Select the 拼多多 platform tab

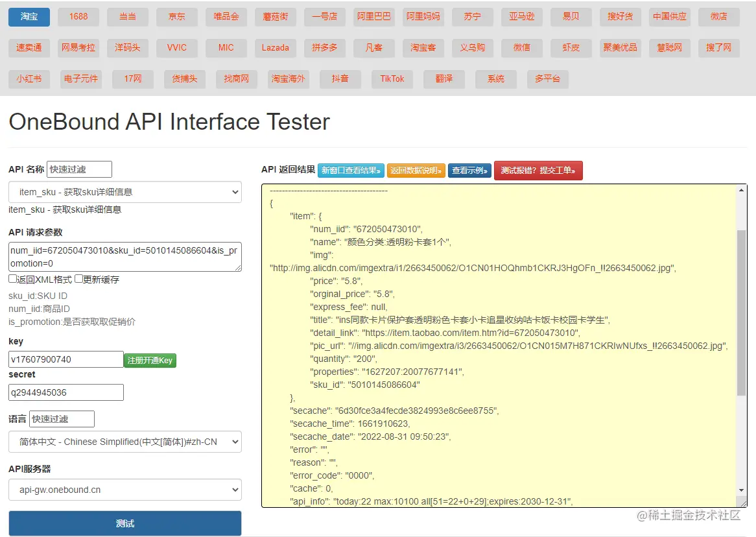click(x=324, y=48)
